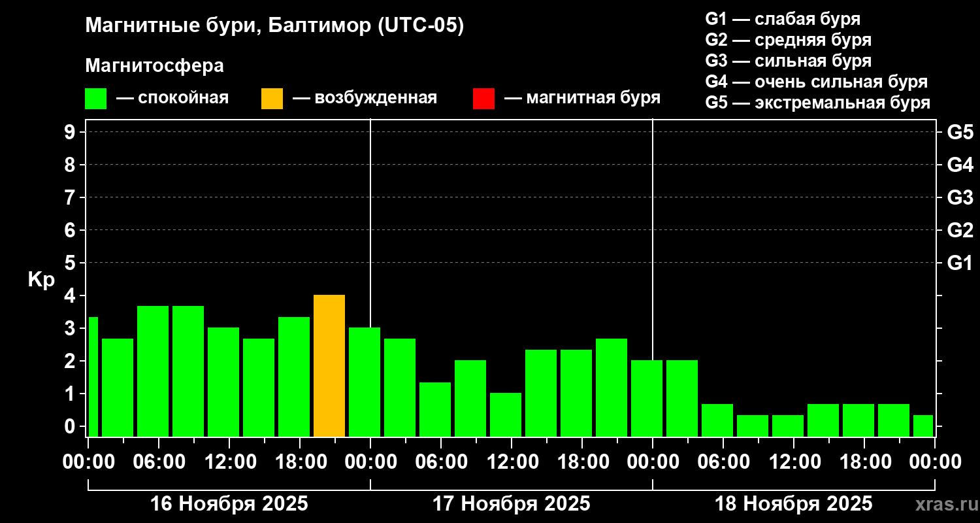Click the 'G5 — экстремальная буря' legend line
This screenshot has width=980, height=523.
tap(818, 103)
